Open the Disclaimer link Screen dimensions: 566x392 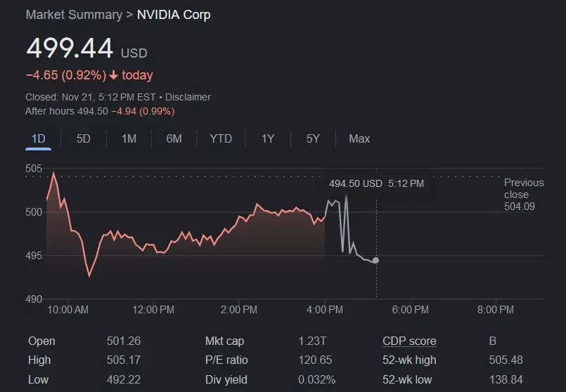pyautogui.click(x=188, y=97)
